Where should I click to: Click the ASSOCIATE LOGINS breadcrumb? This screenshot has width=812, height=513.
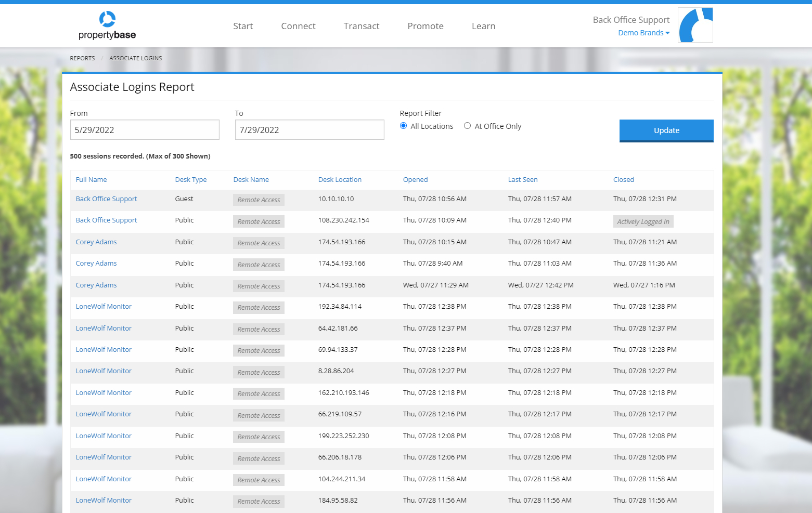point(135,58)
